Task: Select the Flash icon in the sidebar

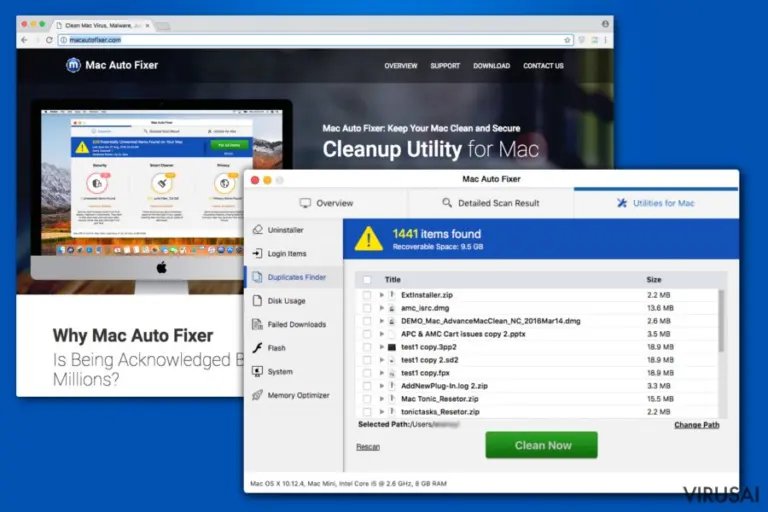Action: [x=258, y=348]
